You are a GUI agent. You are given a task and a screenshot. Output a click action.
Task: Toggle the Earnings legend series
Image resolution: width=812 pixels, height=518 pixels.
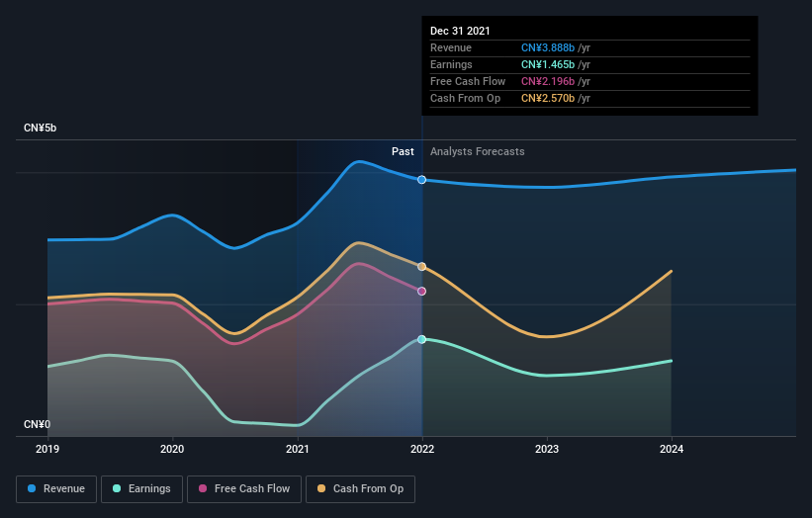click(x=141, y=489)
